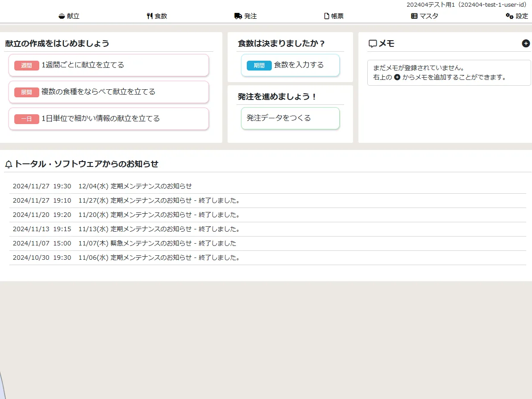The width and height of the screenshot is (532, 399).
Task: Open the 献立 menu
Action: point(73,16)
